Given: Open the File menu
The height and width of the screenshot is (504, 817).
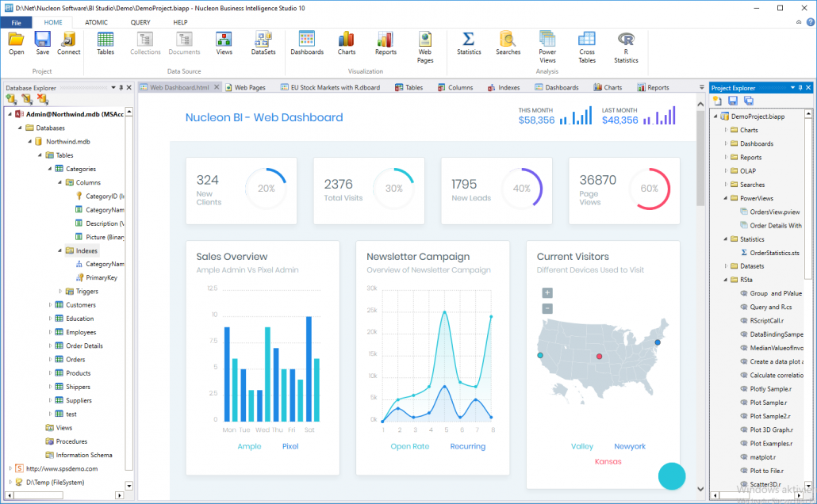Looking at the screenshot, I should [x=16, y=22].
